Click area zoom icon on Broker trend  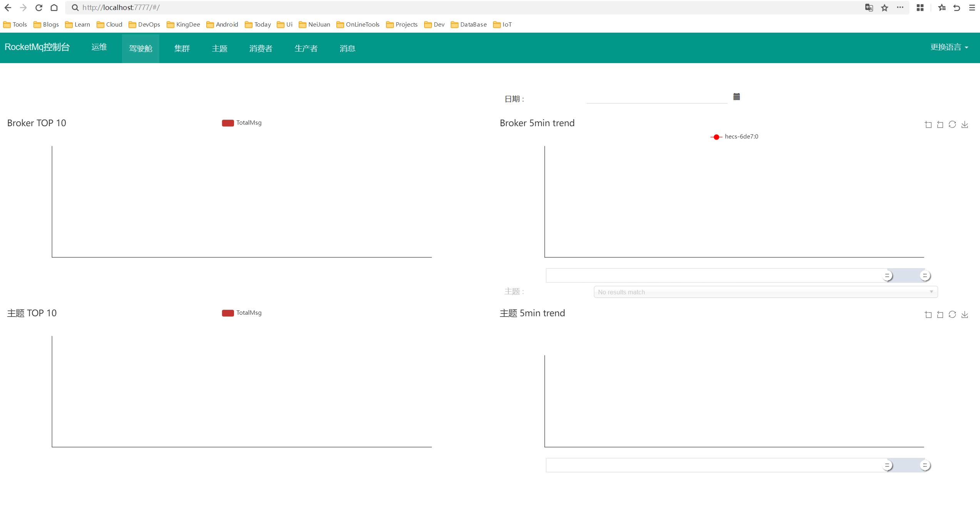(928, 124)
